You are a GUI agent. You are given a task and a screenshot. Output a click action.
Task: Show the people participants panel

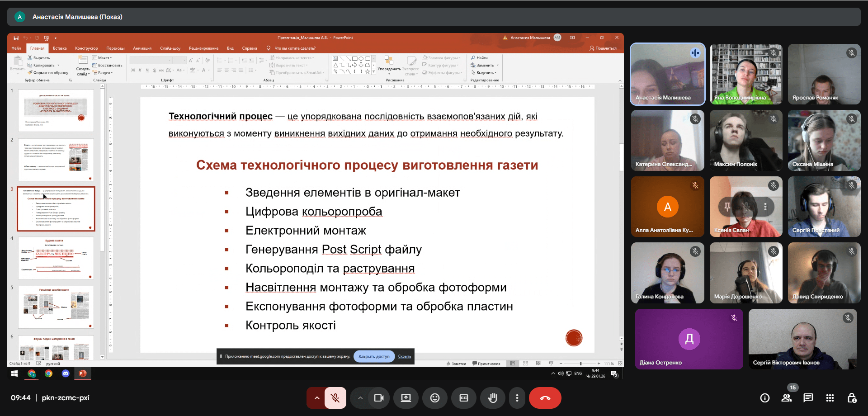click(x=786, y=398)
